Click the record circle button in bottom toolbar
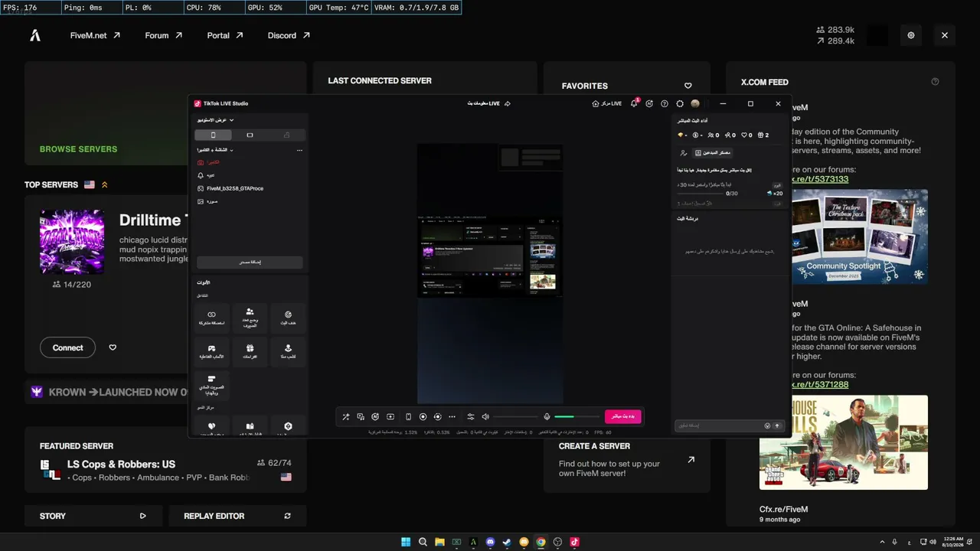The height and width of the screenshot is (551, 980). (423, 416)
